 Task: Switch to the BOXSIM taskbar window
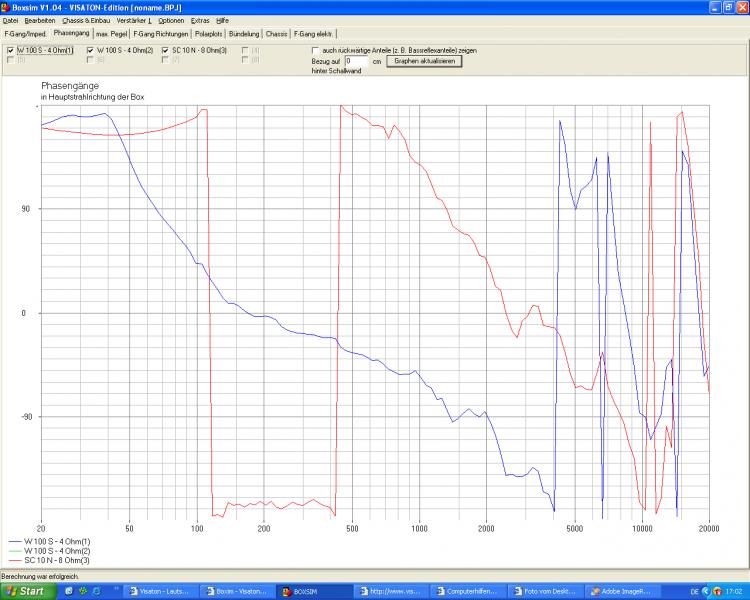click(x=313, y=591)
